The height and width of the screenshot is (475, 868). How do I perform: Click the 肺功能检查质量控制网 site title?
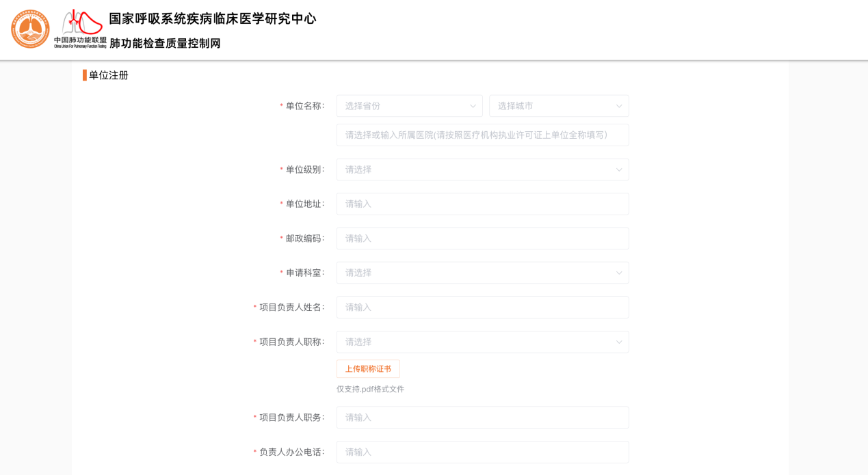pos(165,44)
